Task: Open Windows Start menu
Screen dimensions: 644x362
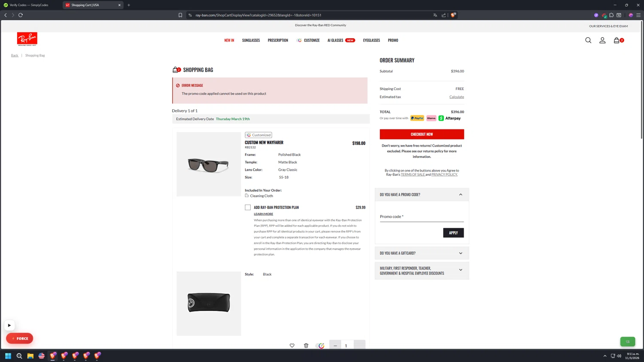Action: (x=8, y=356)
